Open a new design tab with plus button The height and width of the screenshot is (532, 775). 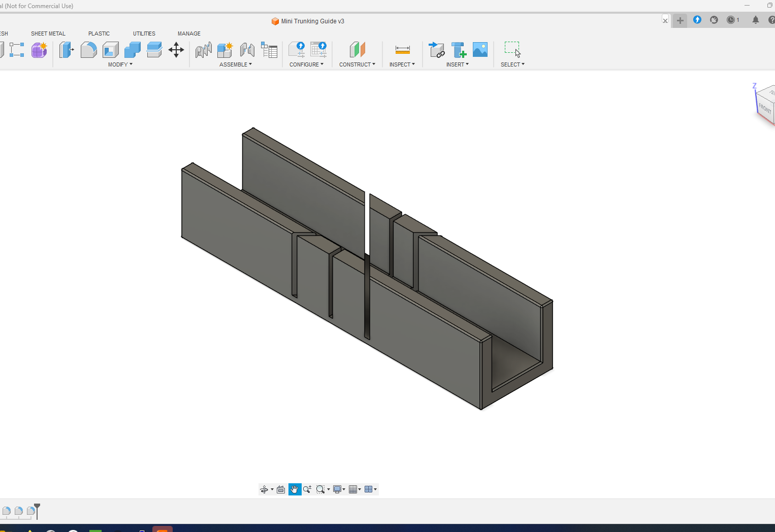click(x=680, y=21)
